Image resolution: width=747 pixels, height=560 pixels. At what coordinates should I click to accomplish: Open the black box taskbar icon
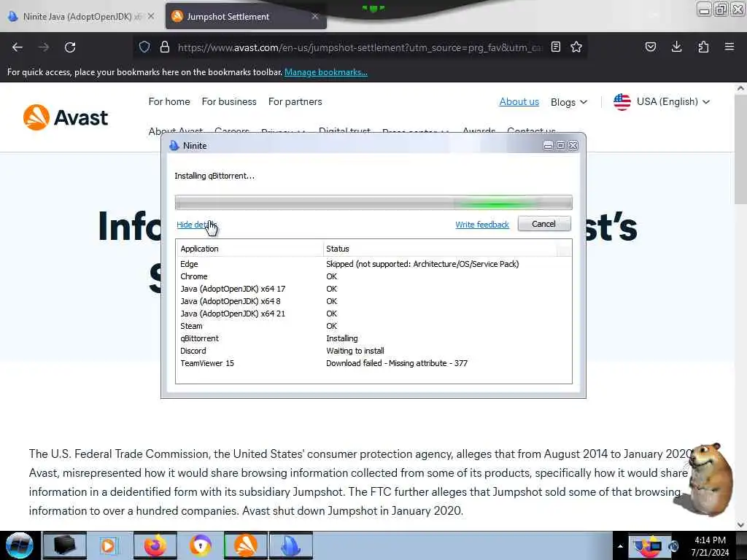[65, 545]
